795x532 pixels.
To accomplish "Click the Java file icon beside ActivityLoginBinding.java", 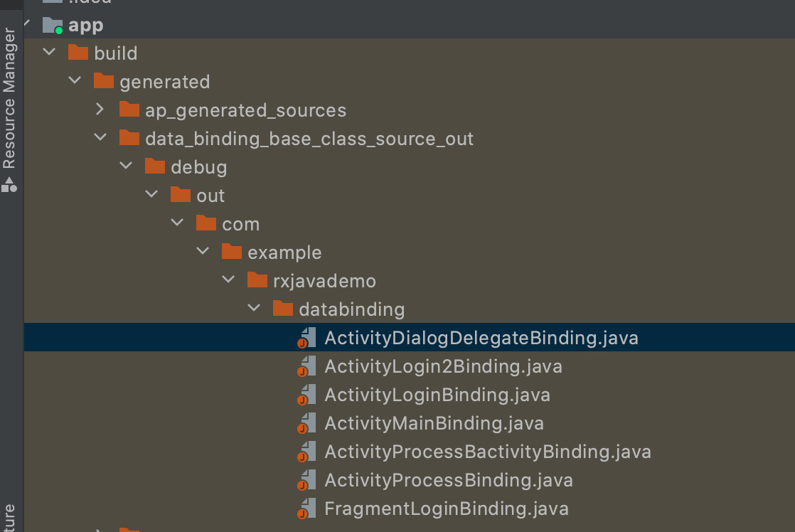I will click(x=306, y=394).
